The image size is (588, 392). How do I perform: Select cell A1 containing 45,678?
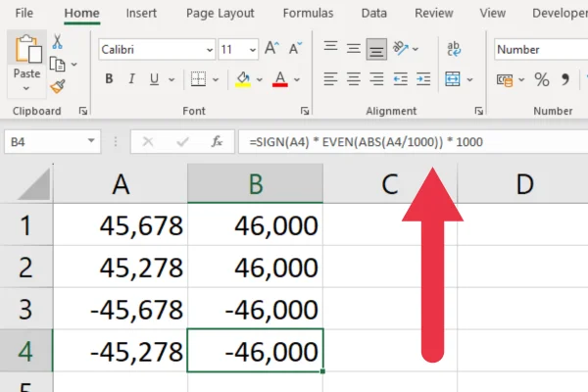pos(121,225)
